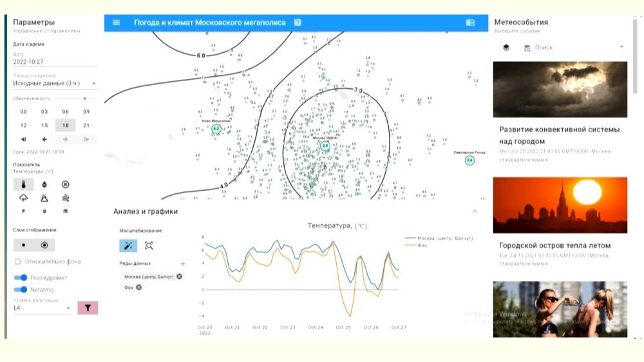The width and height of the screenshot is (644, 362).
Task: Open the Поиск event dropdown arrow
Action: pos(621,47)
